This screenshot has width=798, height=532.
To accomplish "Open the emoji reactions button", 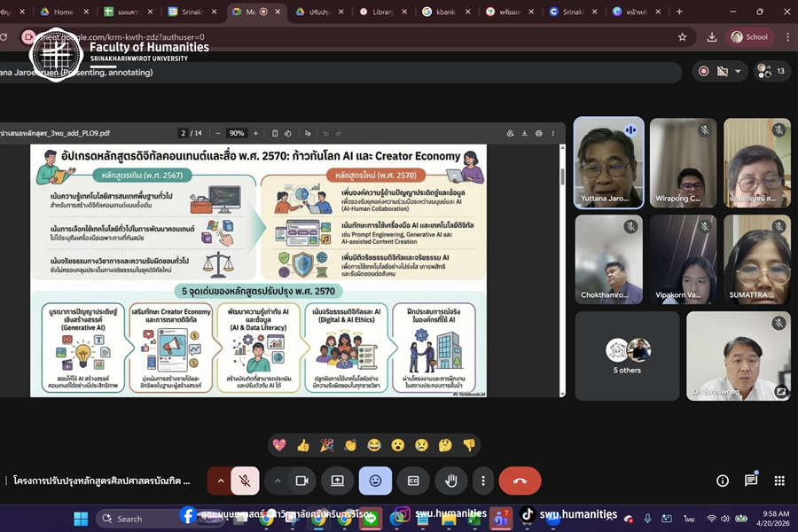I will 375,481.
